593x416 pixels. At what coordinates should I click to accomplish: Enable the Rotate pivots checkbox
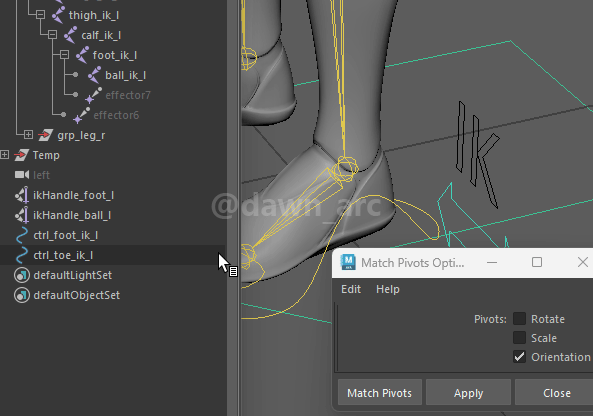(x=519, y=319)
